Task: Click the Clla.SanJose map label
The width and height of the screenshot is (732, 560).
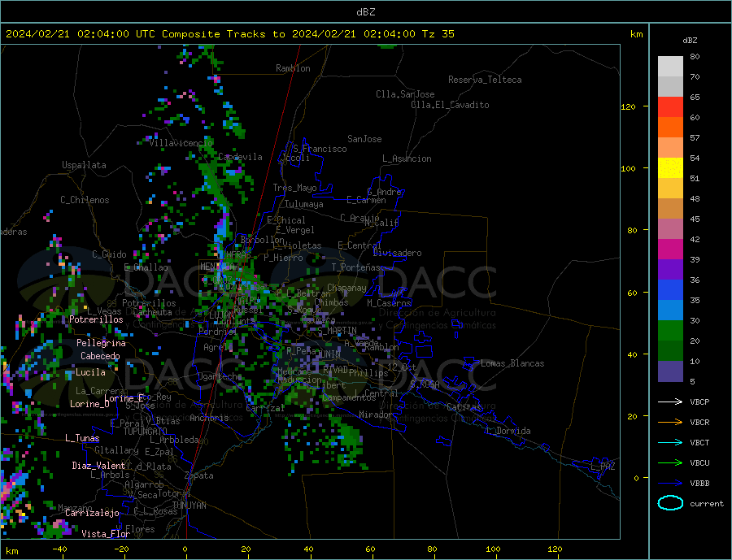Action: (405, 94)
